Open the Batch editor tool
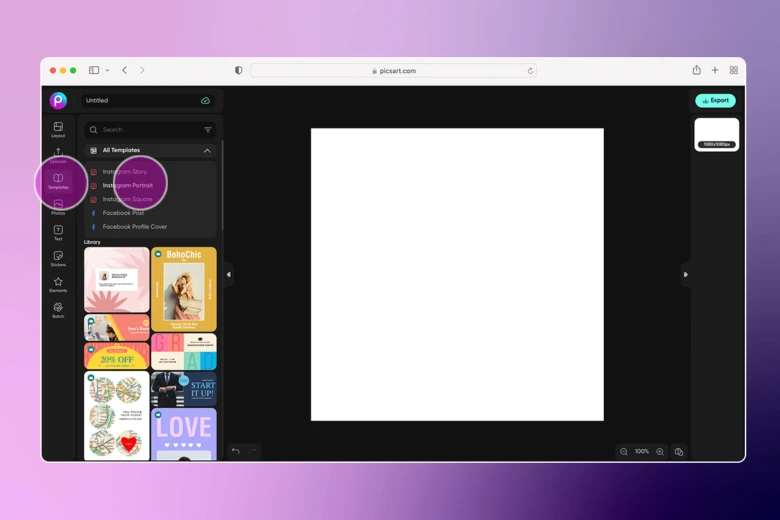The image size is (780, 520). pyautogui.click(x=58, y=310)
